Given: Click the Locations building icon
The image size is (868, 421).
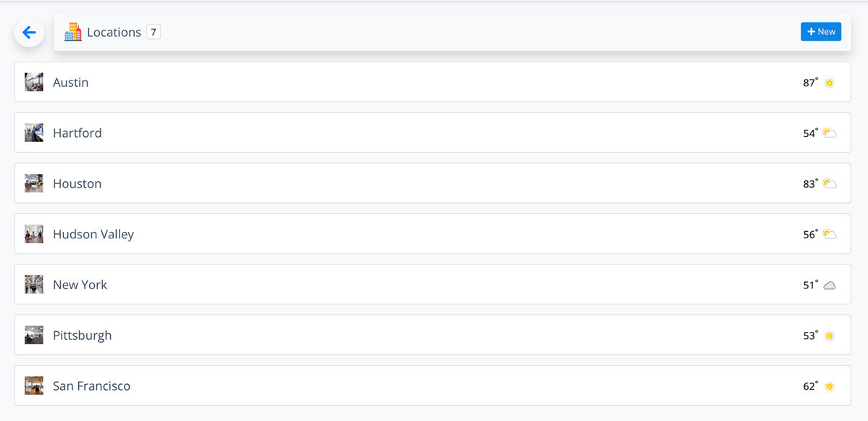Looking at the screenshot, I should pyautogui.click(x=73, y=32).
